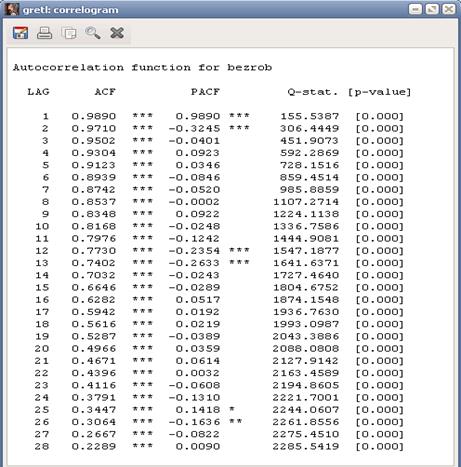Click the Q-stat value 592.2869
461x467 pixels.
[309, 153]
